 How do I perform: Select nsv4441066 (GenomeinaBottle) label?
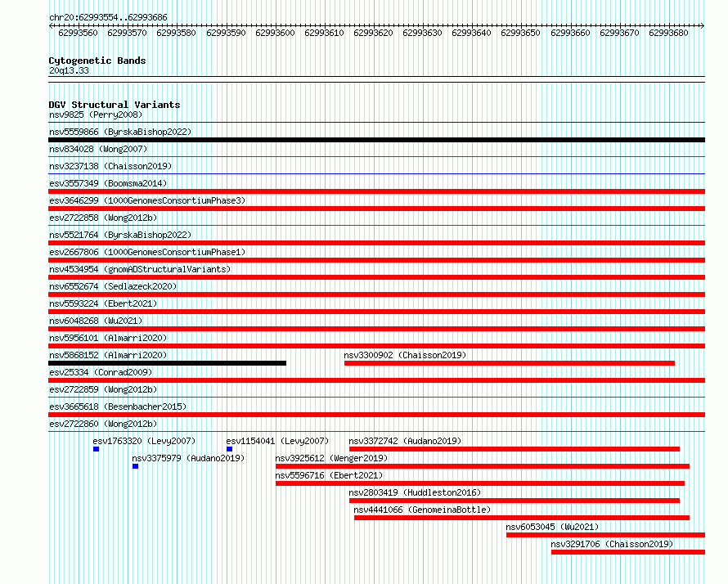(423, 510)
